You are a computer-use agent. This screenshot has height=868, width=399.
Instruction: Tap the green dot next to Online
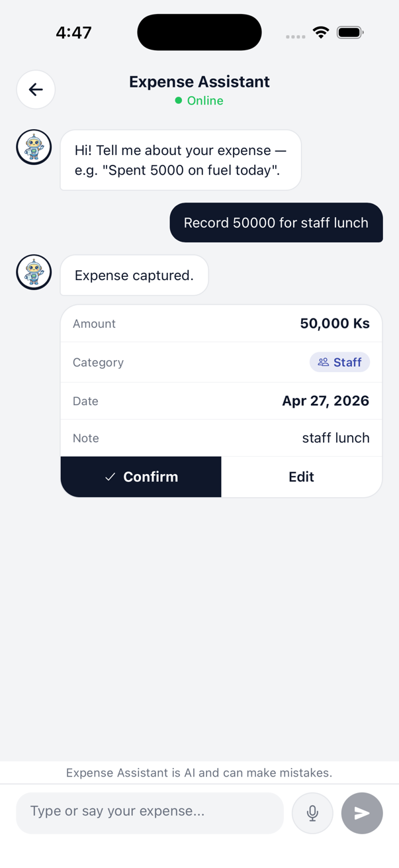pyautogui.click(x=177, y=101)
